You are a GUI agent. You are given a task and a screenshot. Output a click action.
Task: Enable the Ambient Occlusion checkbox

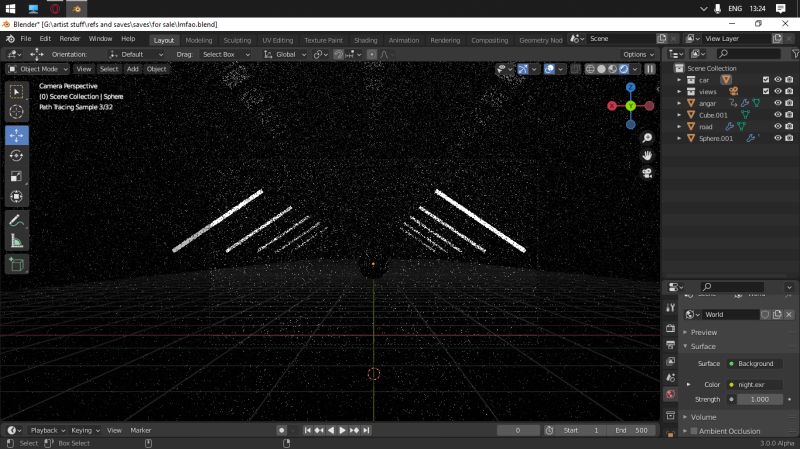[694, 431]
